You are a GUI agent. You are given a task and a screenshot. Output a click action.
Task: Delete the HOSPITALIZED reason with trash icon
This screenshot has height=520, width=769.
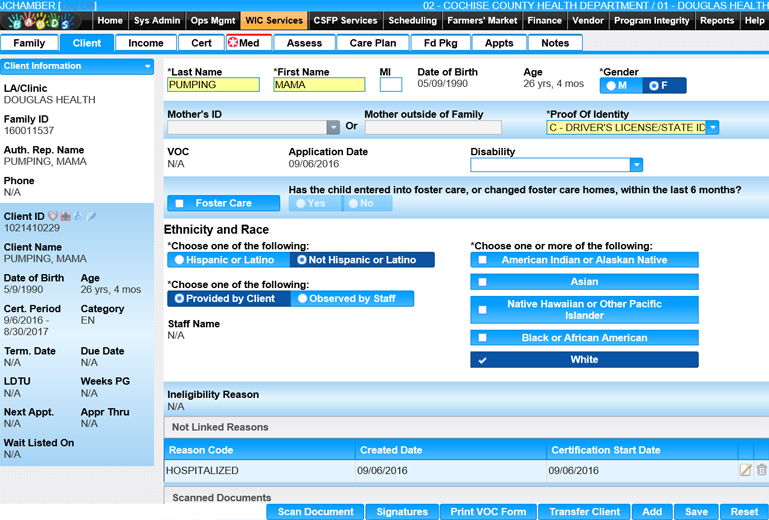[x=761, y=470]
